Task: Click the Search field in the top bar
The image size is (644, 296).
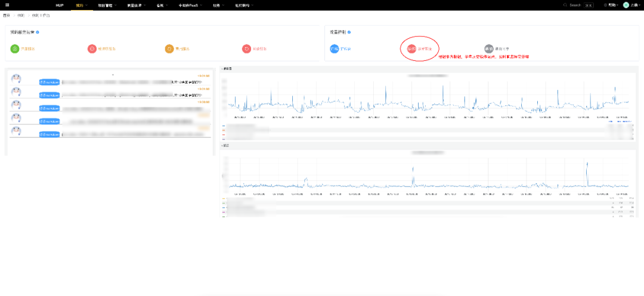Action: coord(578,5)
